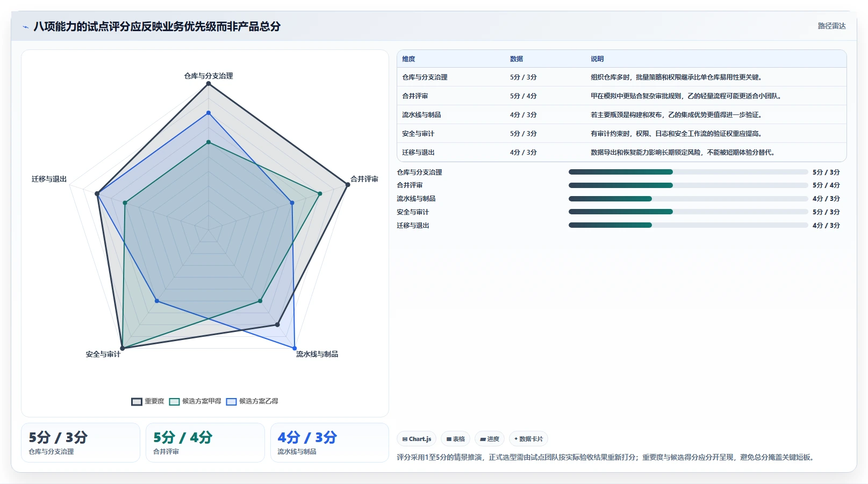868x484 pixels.
Task: Click the 安全与审计 progress bar
Action: pyautogui.click(x=688, y=212)
